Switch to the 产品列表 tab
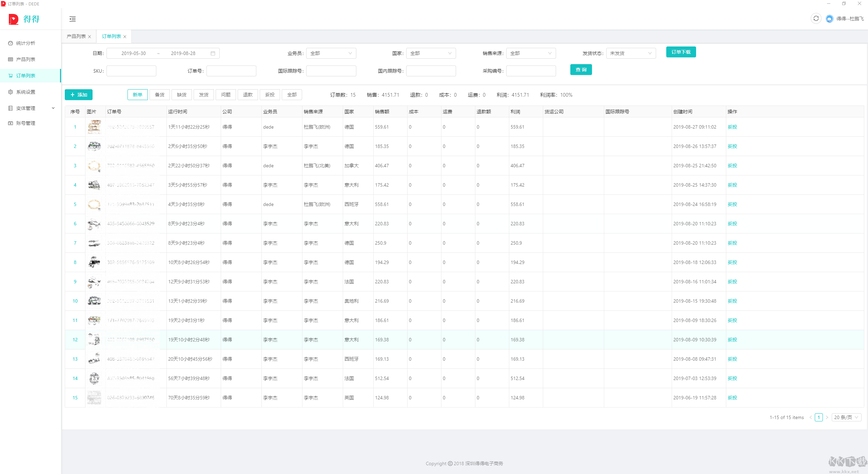The image size is (868, 474). (x=76, y=36)
